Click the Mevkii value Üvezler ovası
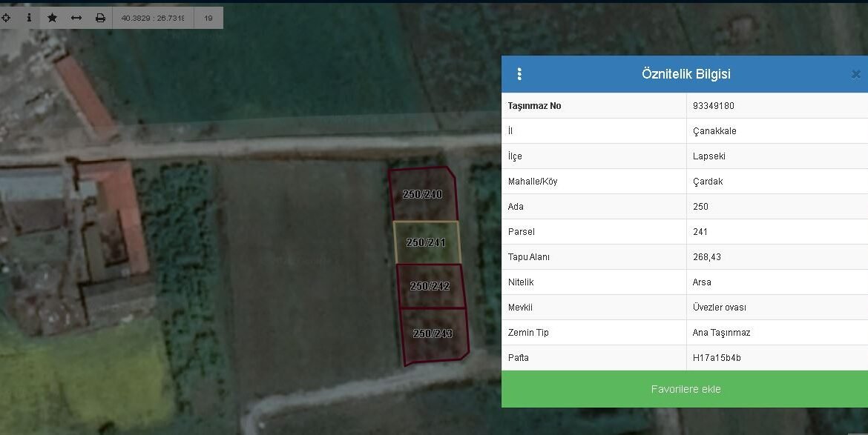868x435 pixels. tap(719, 308)
